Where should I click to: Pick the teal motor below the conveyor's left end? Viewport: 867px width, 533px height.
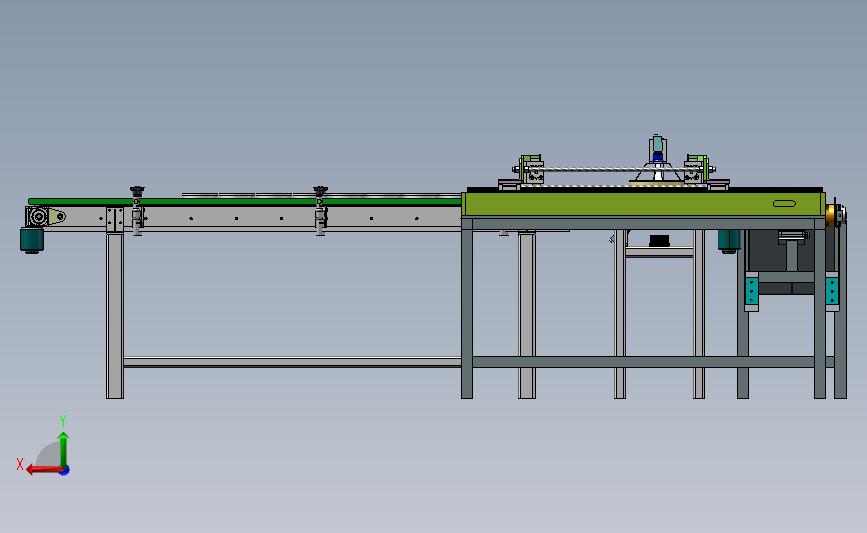[x=32, y=241]
